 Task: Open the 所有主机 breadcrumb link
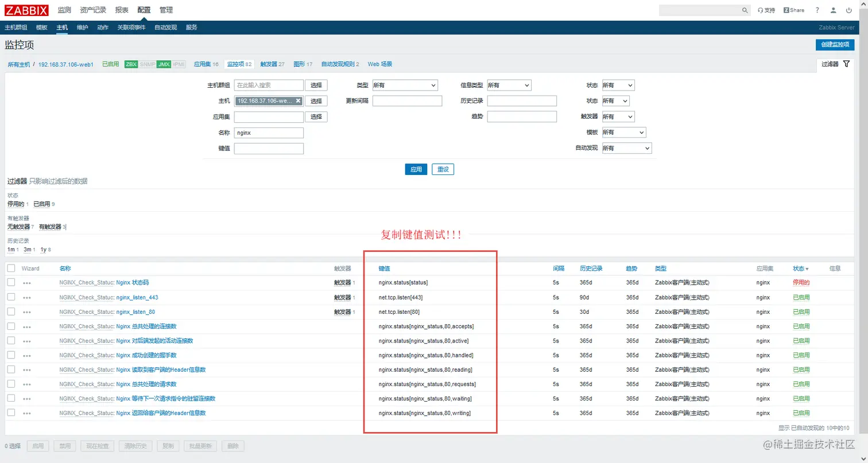(19, 64)
